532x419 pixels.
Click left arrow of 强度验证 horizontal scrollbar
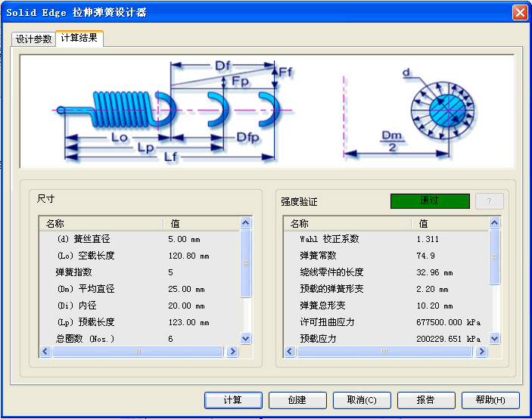point(290,352)
